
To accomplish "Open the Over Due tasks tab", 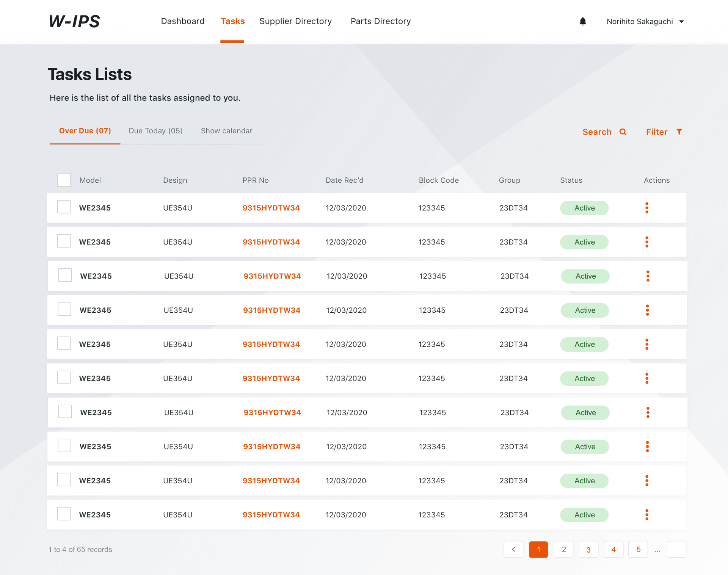I will point(85,131).
